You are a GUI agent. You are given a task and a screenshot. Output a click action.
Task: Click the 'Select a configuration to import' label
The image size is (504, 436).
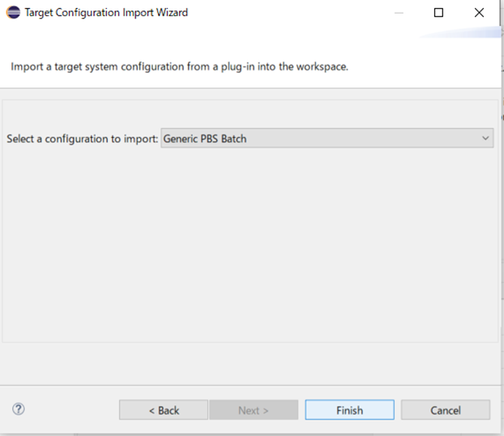coord(82,139)
